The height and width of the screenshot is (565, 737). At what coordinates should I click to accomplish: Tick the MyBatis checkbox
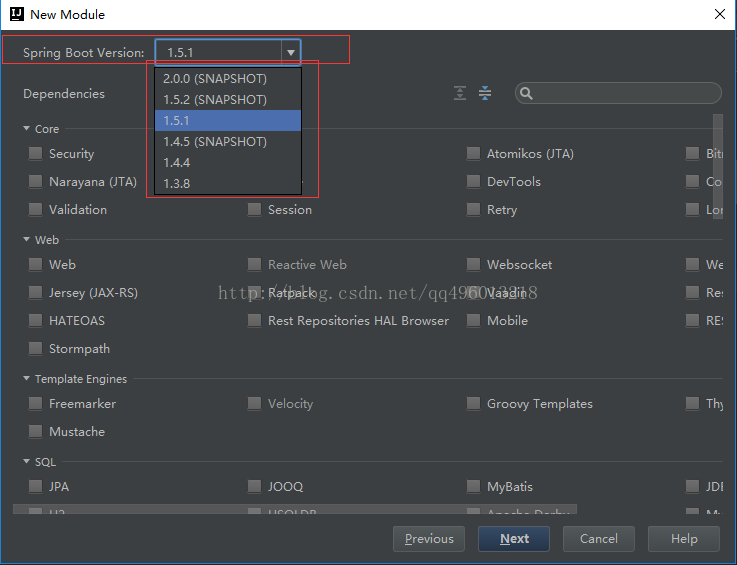[473, 487]
